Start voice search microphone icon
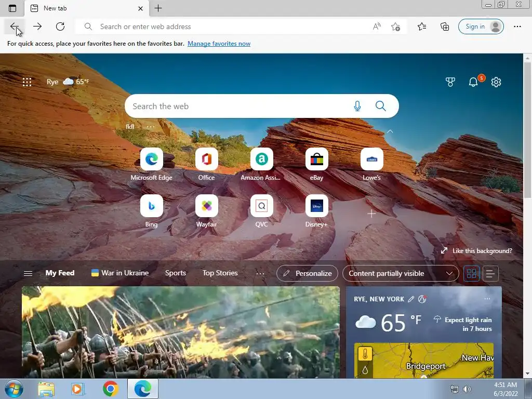The image size is (532, 399). click(x=357, y=106)
